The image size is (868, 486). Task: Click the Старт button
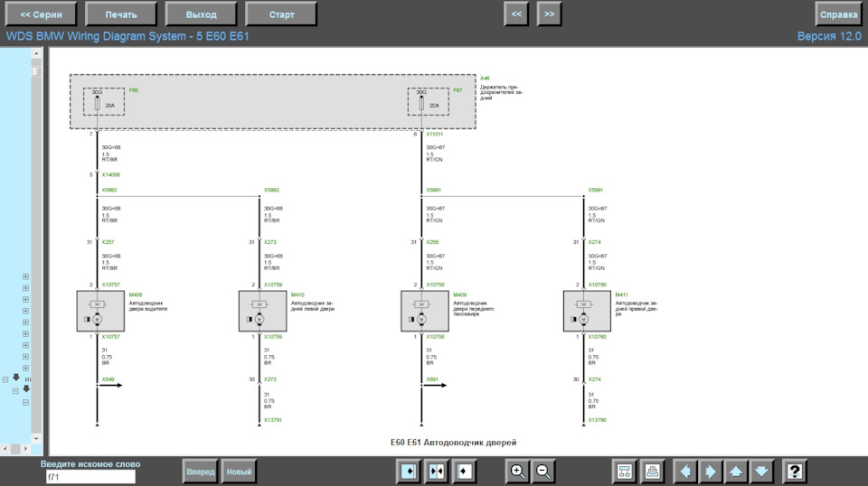(x=281, y=14)
